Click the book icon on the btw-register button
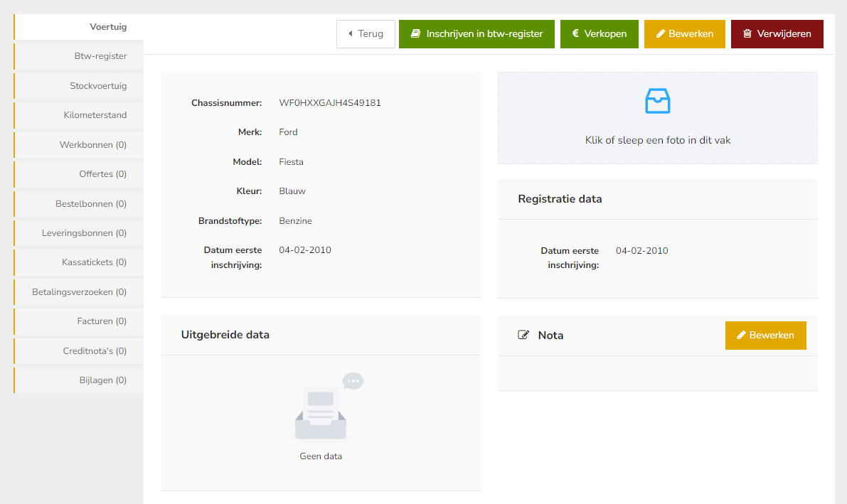Viewport: 847px width, 504px height. pos(416,34)
